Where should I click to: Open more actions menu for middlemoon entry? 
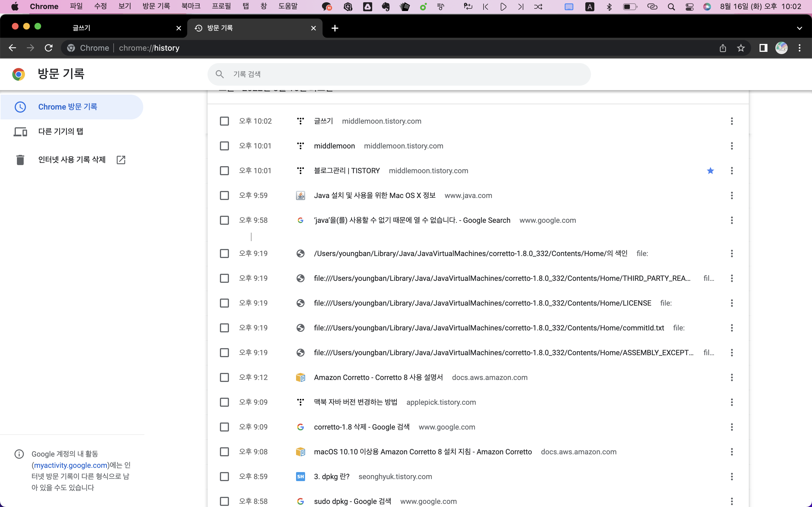[731, 146]
